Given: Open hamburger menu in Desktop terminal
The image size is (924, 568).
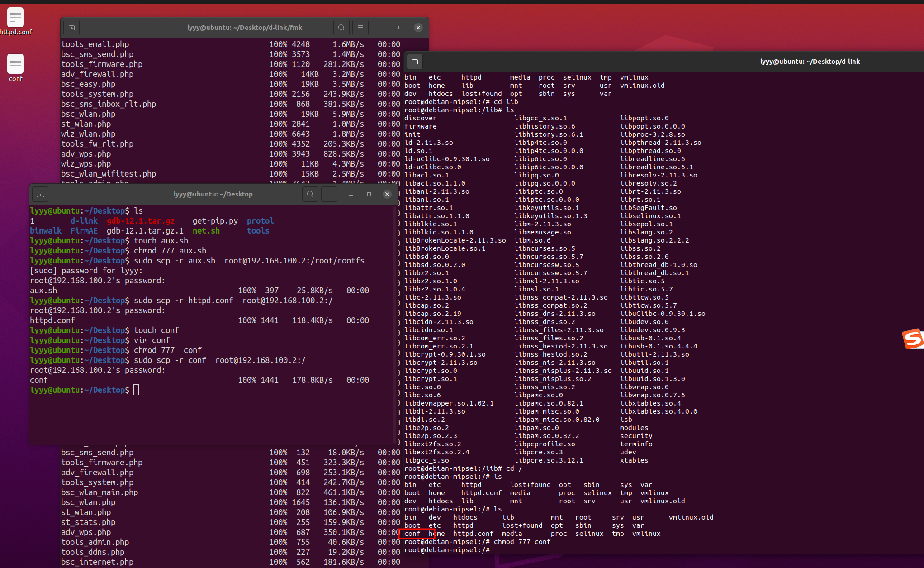Looking at the screenshot, I should point(329,194).
